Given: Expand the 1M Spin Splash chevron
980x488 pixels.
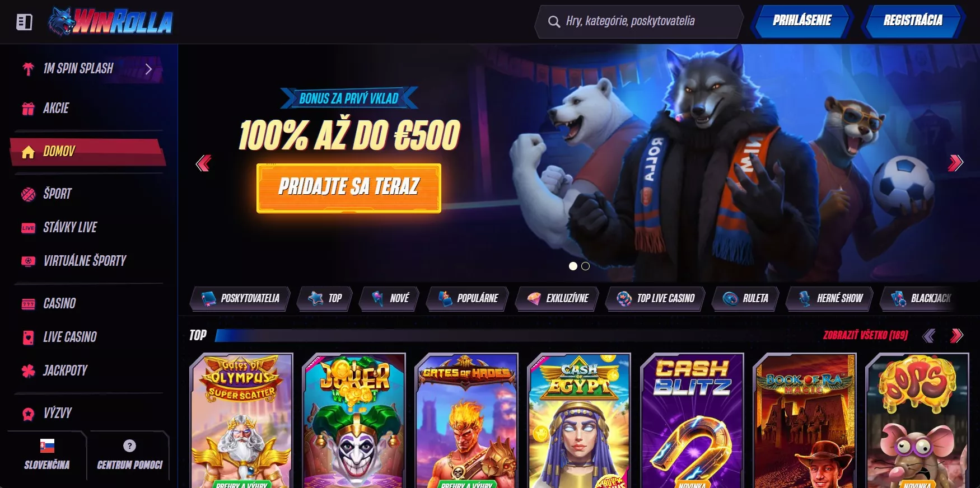Looking at the screenshot, I should tap(148, 69).
